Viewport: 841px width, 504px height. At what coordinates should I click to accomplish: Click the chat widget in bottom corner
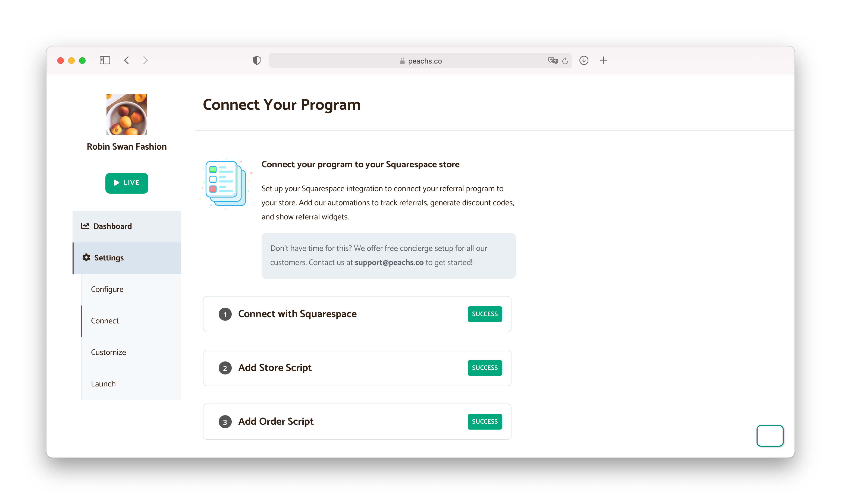tap(770, 435)
